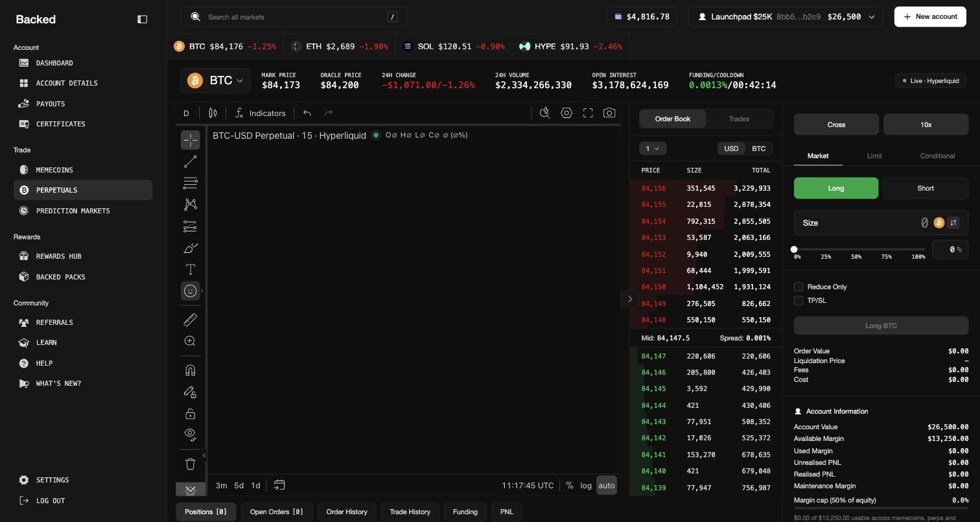This screenshot has width=980, height=522.
Task: Open the chart timeframe D selector
Action: click(186, 113)
